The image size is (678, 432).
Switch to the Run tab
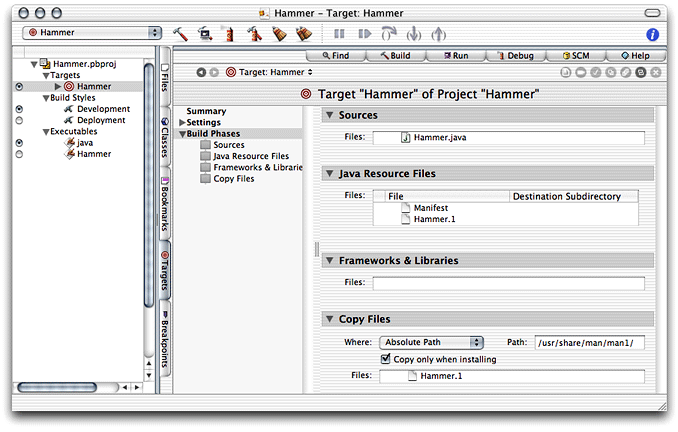(x=456, y=55)
